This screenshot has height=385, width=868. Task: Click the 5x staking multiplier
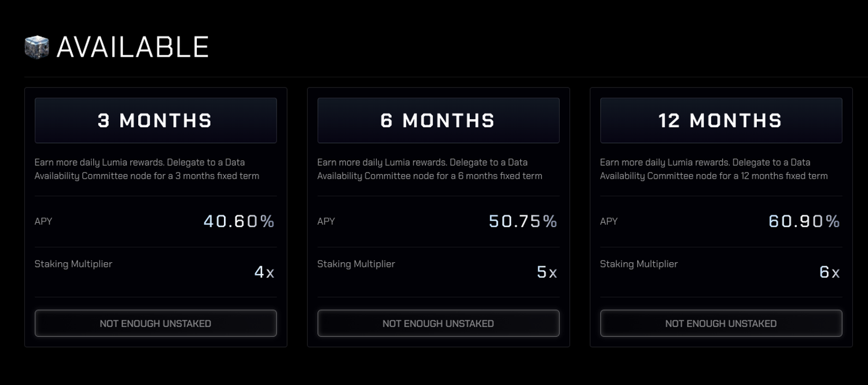coord(547,272)
